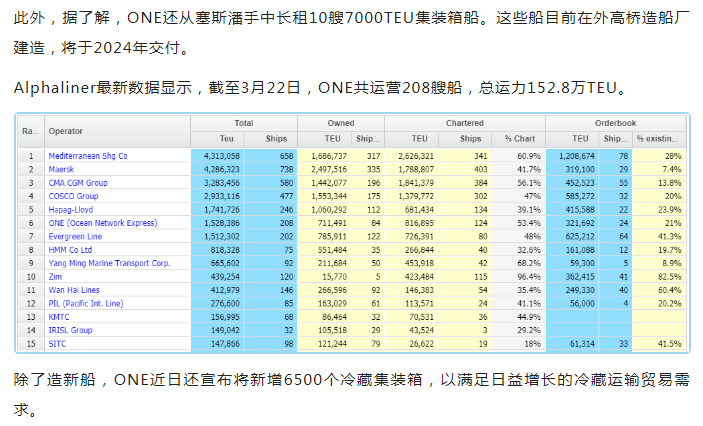Open the Zim operator link
703x426 pixels.
(x=55, y=277)
